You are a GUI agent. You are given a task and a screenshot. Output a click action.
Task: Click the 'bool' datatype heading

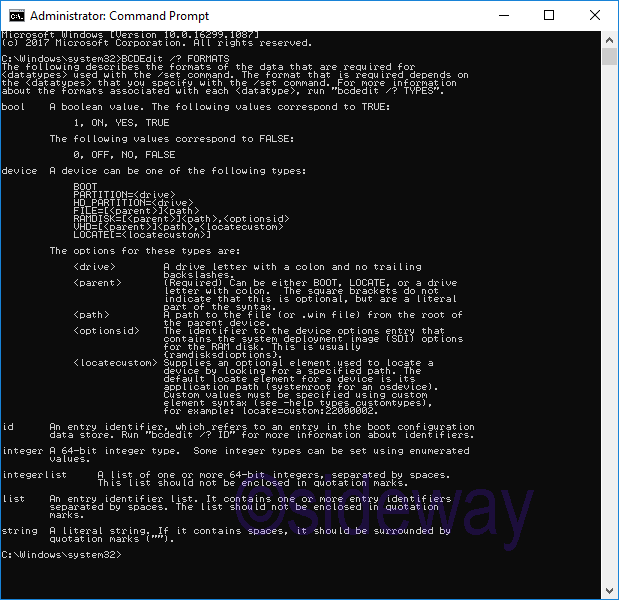13,107
